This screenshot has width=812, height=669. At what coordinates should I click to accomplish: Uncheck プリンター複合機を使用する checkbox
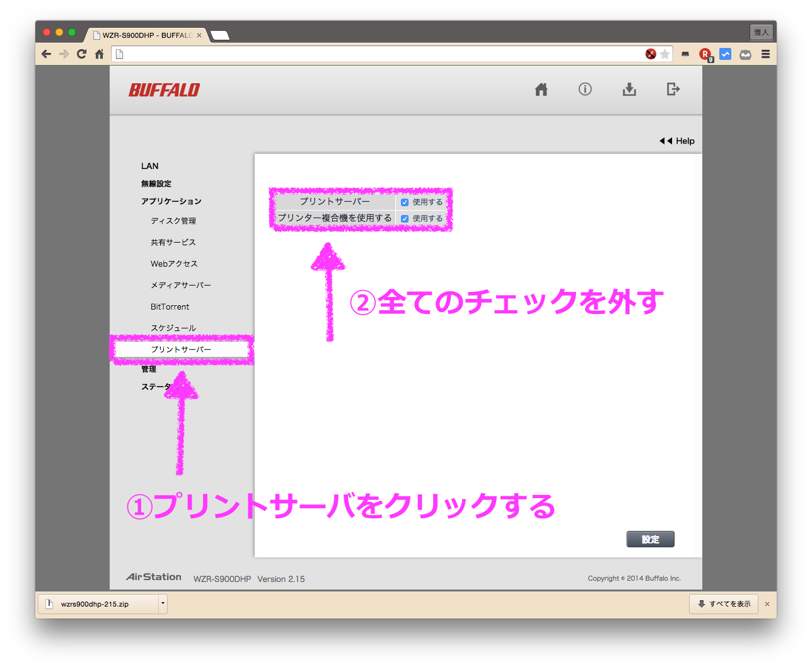pyautogui.click(x=405, y=219)
